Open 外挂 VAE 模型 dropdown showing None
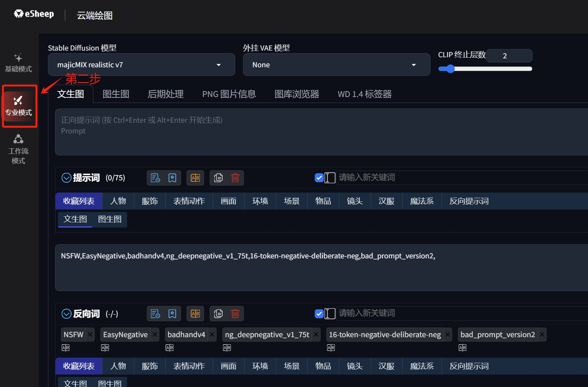 click(336, 65)
